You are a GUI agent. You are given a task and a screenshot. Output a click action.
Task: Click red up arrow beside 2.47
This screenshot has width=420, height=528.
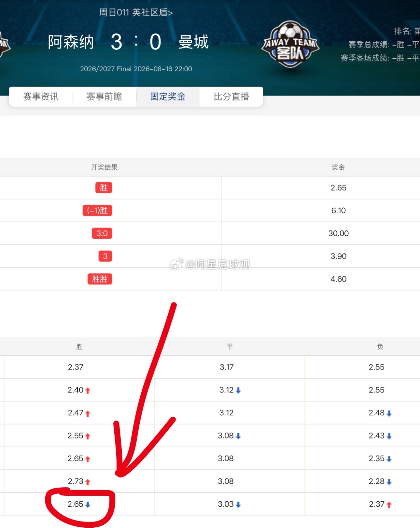[x=88, y=413]
